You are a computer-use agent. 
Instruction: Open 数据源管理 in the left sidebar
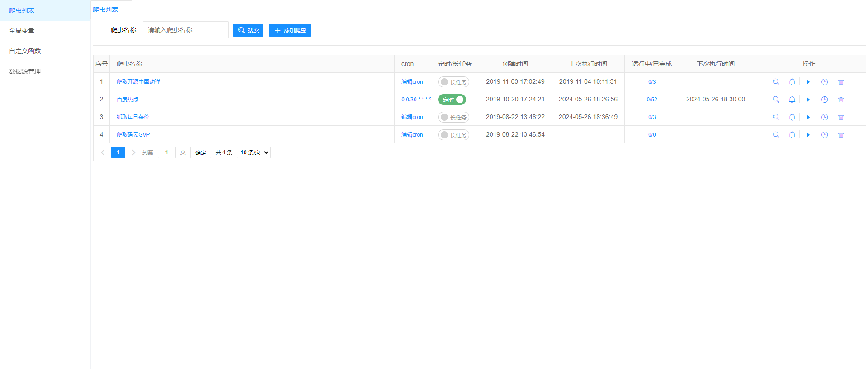(x=45, y=71)
